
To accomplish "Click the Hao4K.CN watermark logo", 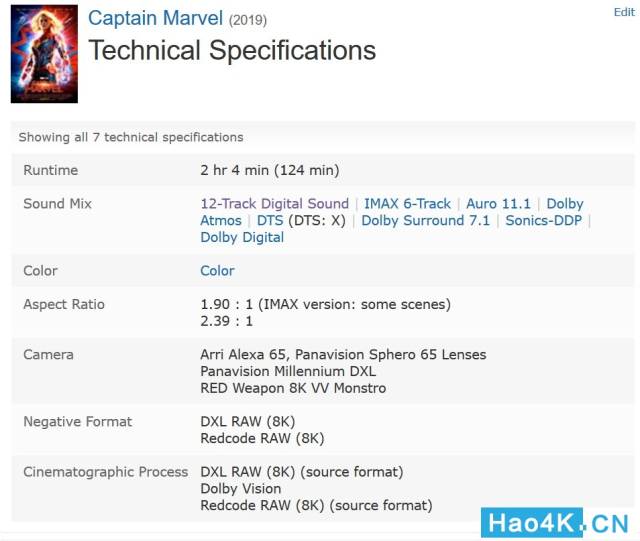I will [x=555, y=522].
